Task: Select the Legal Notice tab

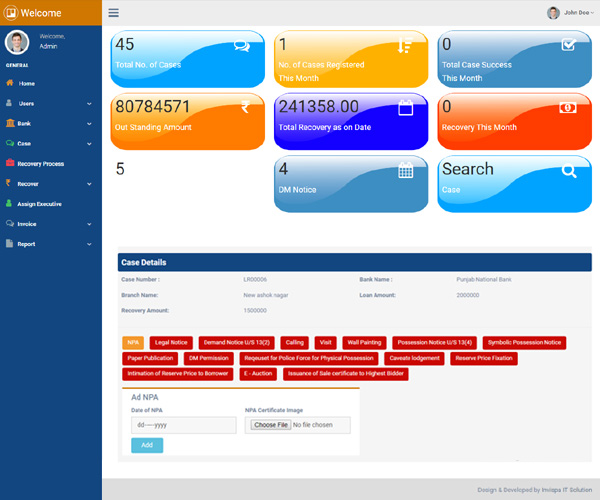Action: pyautogui.click(x=171, y=342)
